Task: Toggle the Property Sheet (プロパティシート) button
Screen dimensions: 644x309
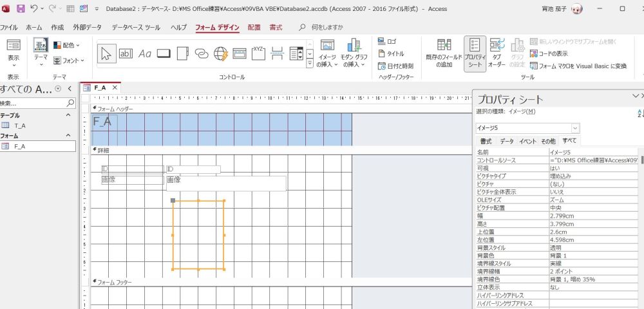Action: tap(475, 53)
